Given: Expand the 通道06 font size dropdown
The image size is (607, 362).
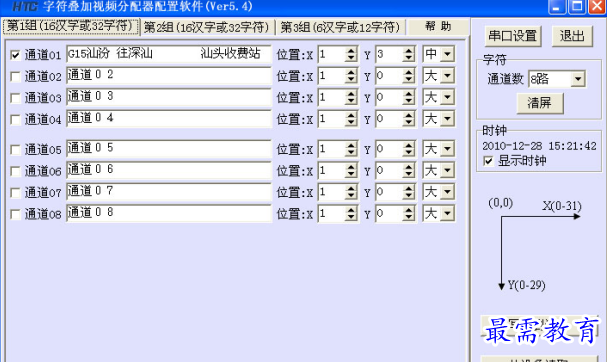Looking at the screenshot, I should (448, 170).
